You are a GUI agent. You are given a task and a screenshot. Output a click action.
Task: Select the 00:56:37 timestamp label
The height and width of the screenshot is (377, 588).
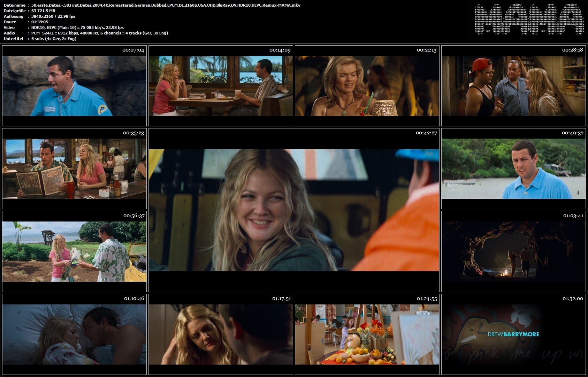click(134, 216)
